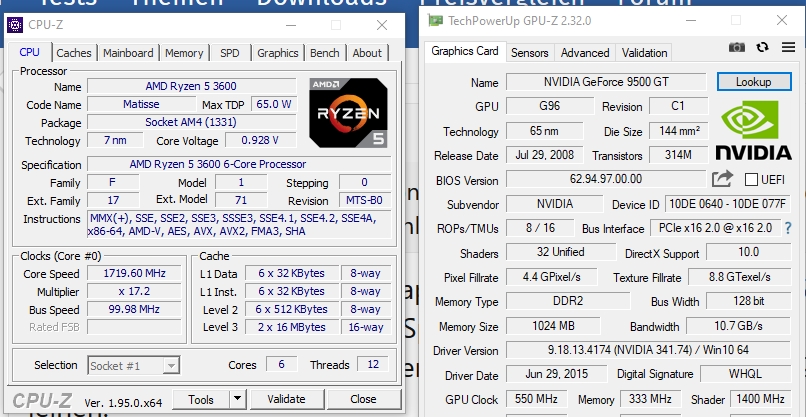Click the Validate button in CPU-Z

(286, 398)
